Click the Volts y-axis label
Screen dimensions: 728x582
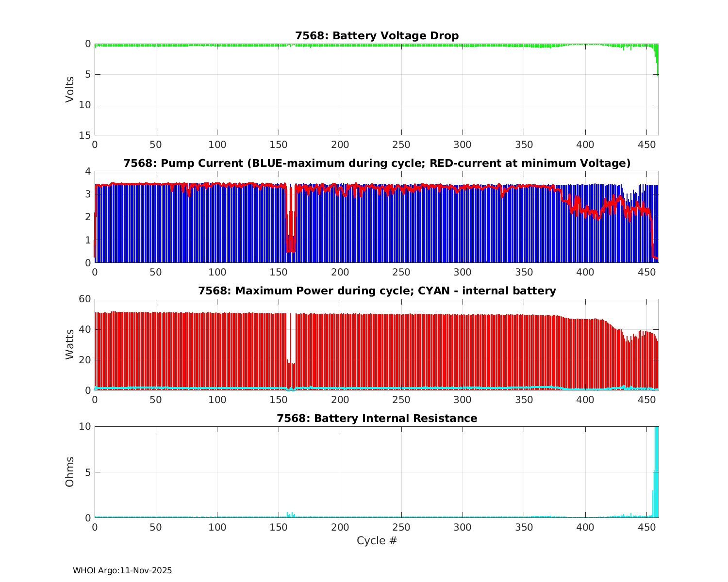click(x=70, y=89)
